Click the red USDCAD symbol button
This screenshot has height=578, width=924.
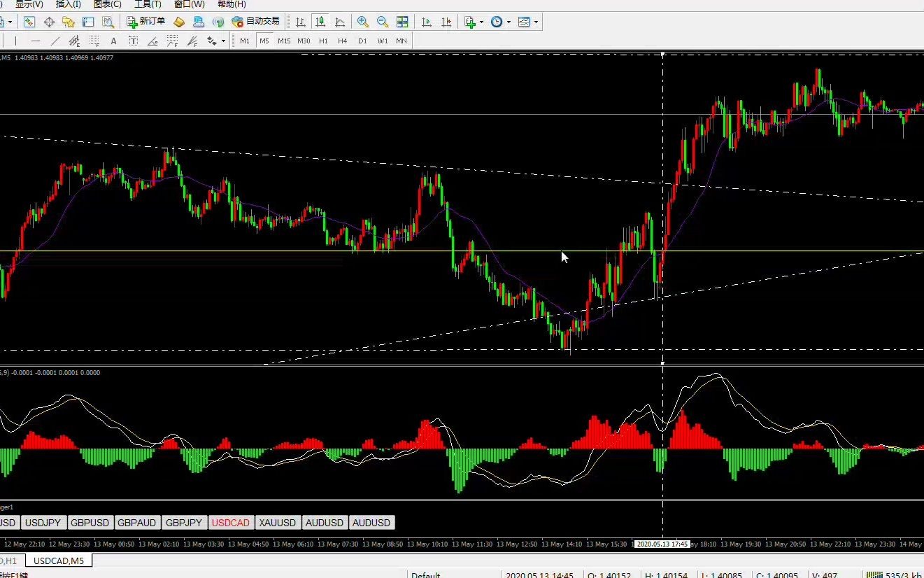(x=231, y=523)
